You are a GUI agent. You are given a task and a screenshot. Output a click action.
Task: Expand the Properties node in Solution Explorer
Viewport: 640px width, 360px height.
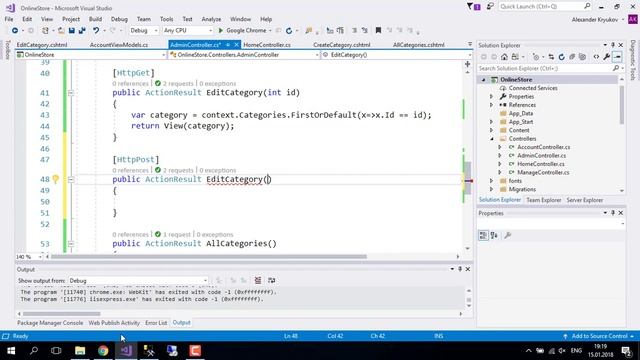pos(491,97)
